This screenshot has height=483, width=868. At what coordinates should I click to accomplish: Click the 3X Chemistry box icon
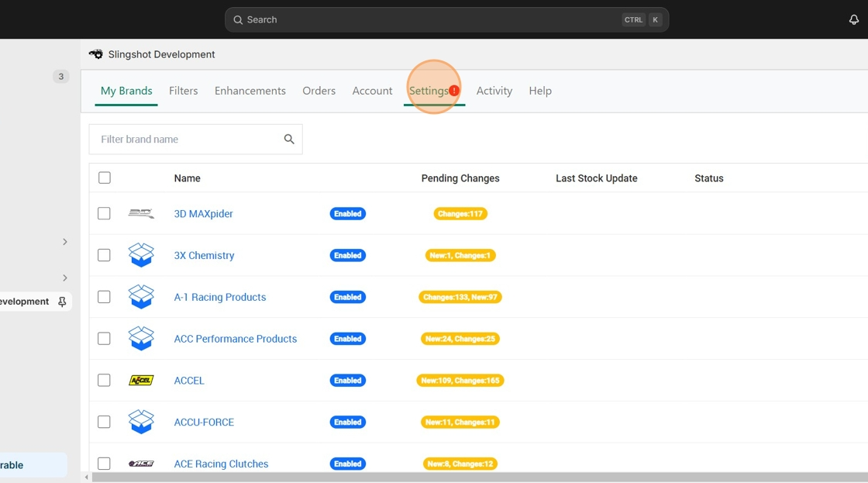pos(141,255)
